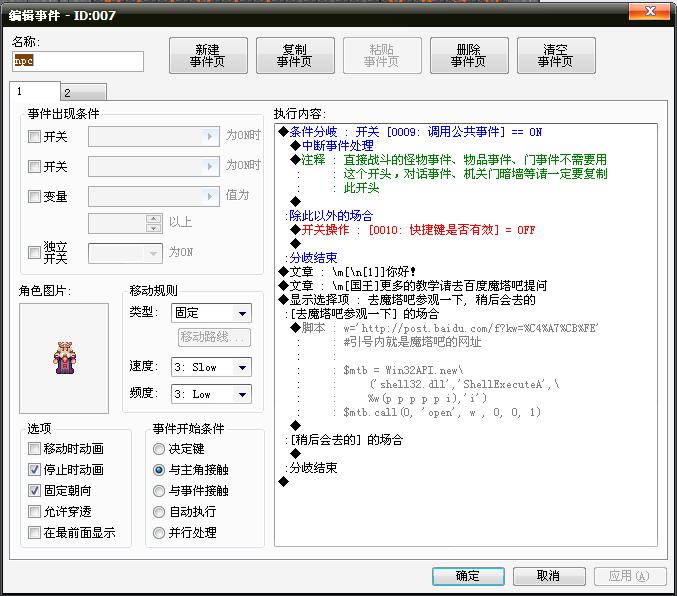
Task: Click the 新建事件页 button
Action: pos(208,56)
